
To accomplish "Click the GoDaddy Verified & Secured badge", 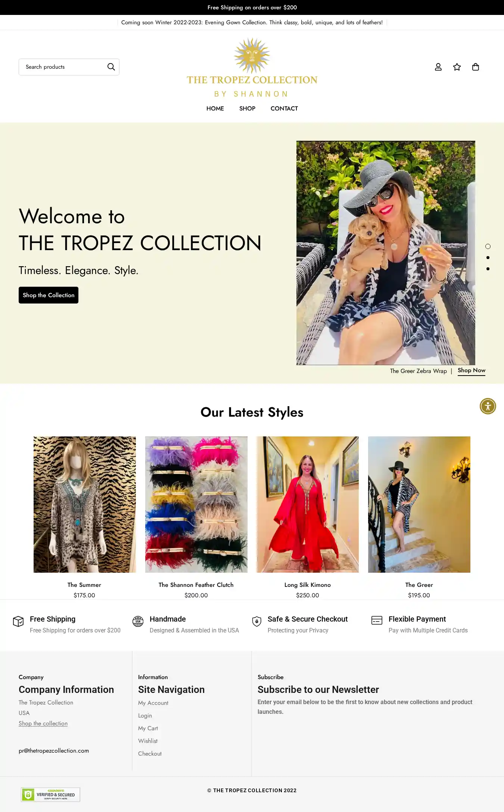I will (x=50, y=794).
